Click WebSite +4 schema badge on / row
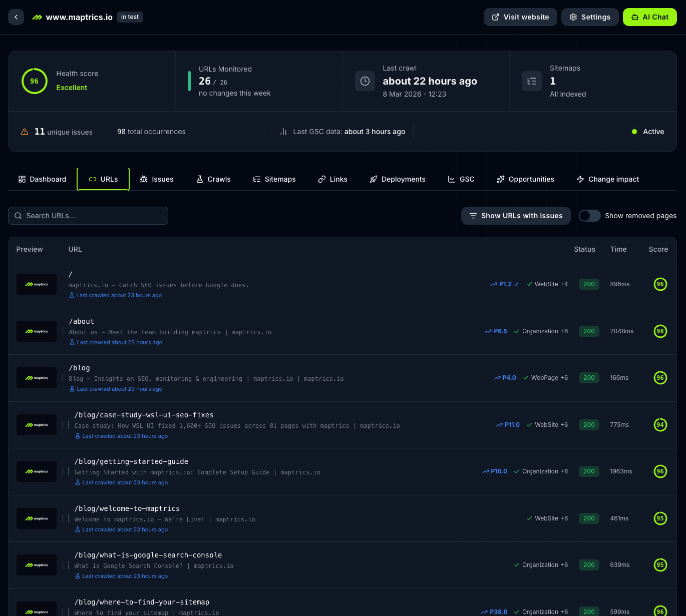 point(547,284)
